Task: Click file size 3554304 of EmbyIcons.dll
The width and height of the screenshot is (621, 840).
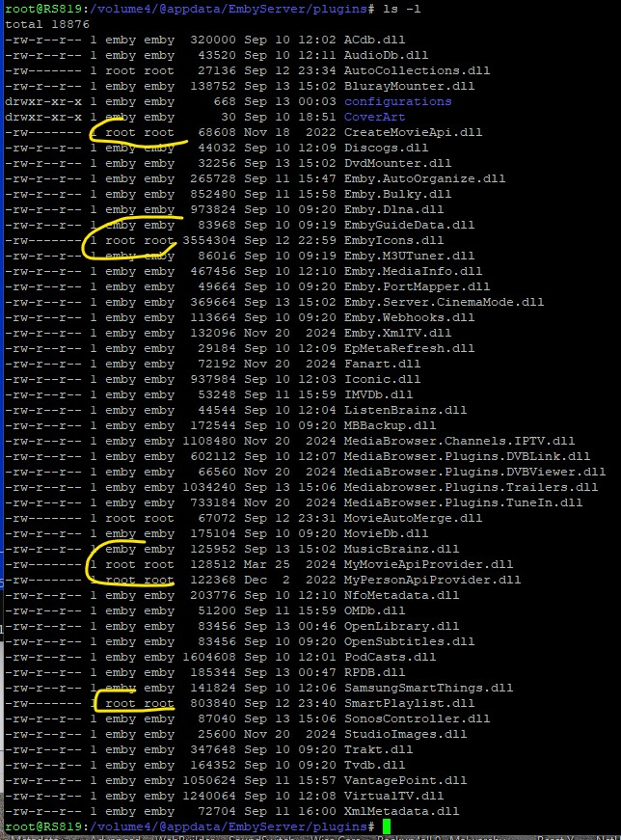Action: point(209,240)
